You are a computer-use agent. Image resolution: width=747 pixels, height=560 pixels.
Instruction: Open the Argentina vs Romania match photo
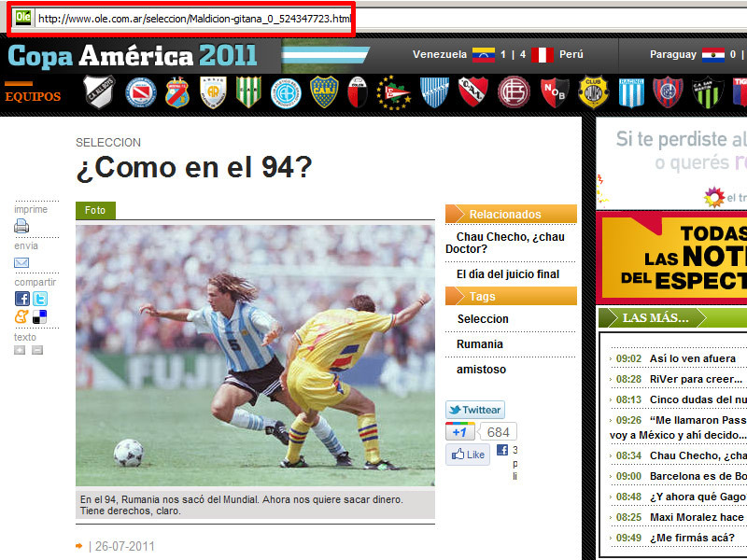tap(255, 355)
